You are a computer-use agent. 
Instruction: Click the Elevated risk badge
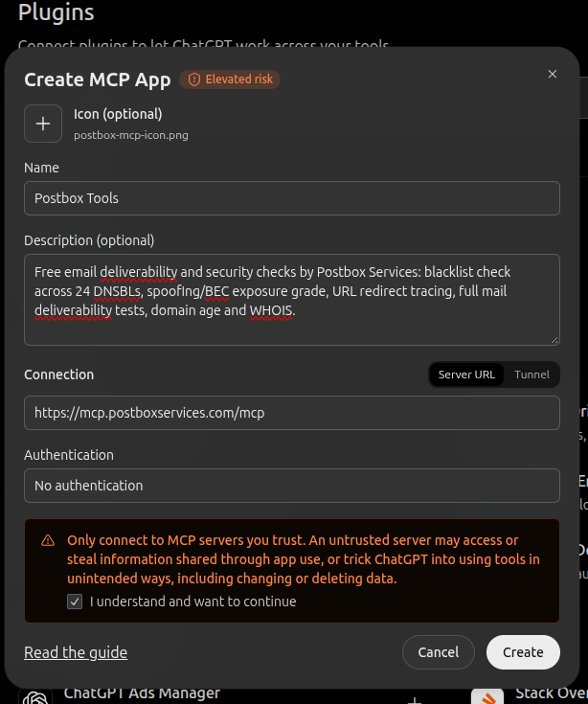coord(230,79)
